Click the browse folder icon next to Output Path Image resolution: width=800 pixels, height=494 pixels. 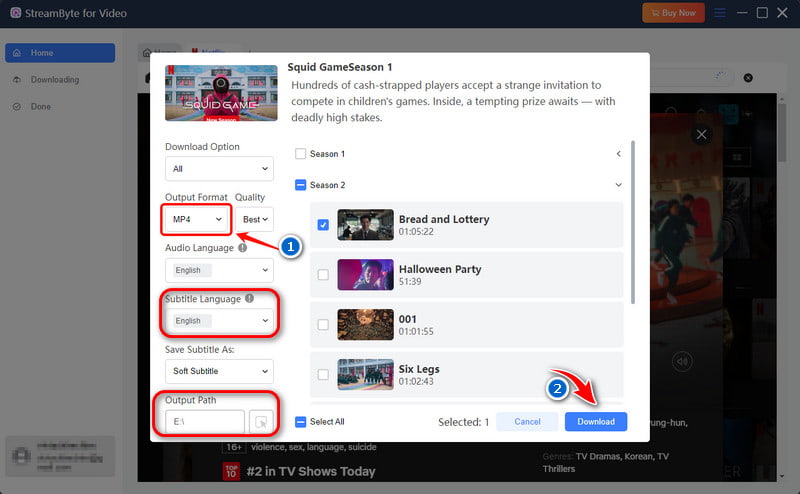click(261, 422)
